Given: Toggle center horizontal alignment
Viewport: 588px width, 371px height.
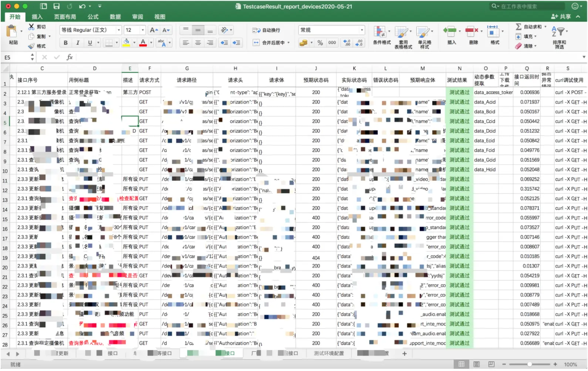Looking at the screenshot, I should (198, 43).
